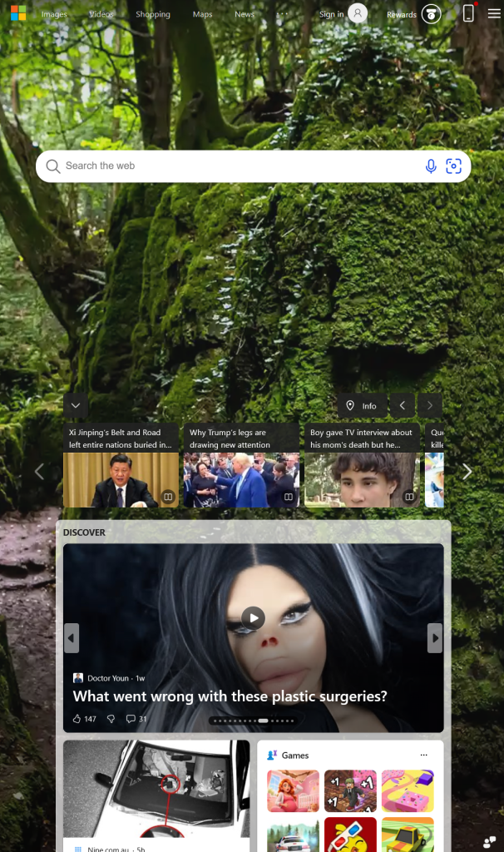Click the Search the web field

[x=253, y=166]
